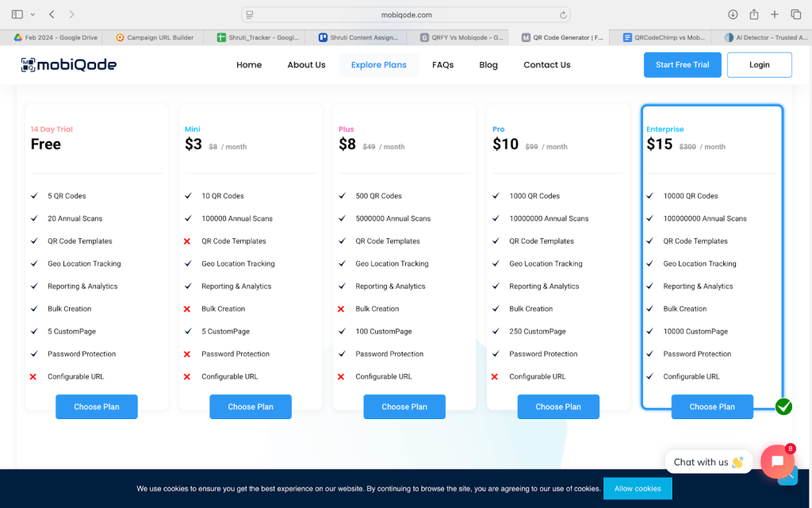This screenshot has height=508, width=812.
Task: Click the Start Free Trial button
Action: [682, 65]
